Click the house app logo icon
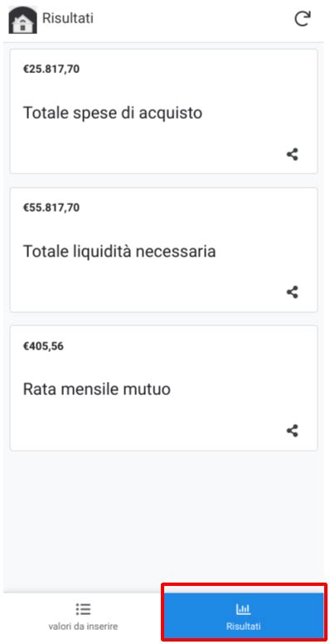Screen dimensions: 330x644 [22, 20]
